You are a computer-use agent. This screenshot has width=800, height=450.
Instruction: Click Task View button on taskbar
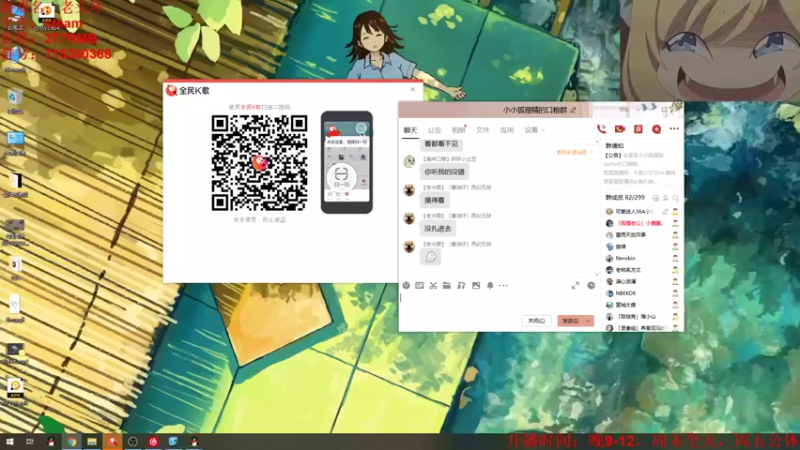pos(30,441)
